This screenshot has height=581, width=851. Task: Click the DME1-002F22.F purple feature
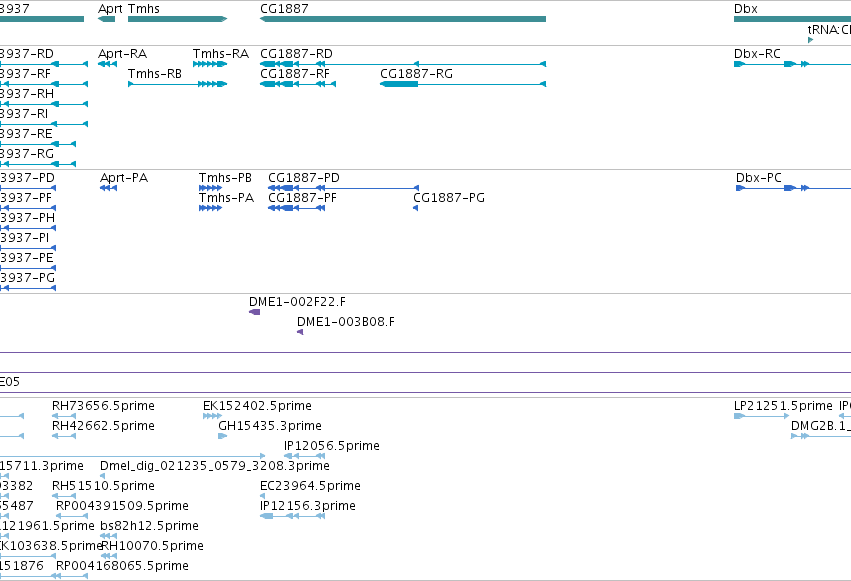pyautogui.click(x=255, y=312)
